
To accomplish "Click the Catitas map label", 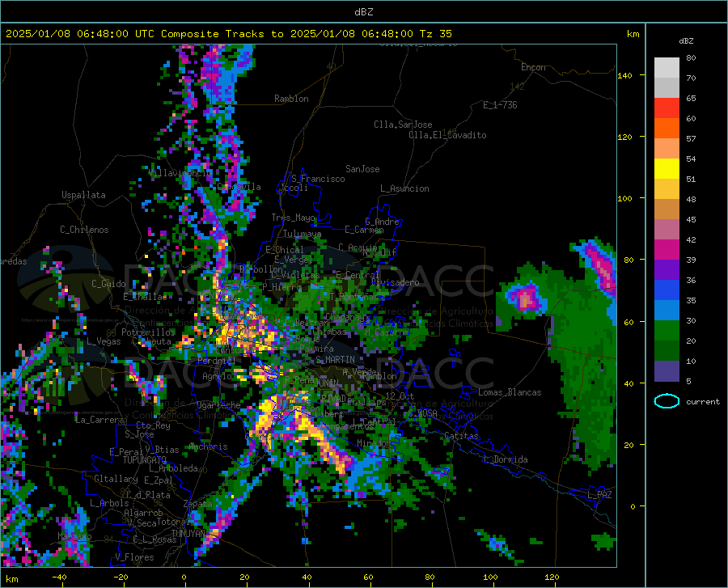I will tap(462, 436).
